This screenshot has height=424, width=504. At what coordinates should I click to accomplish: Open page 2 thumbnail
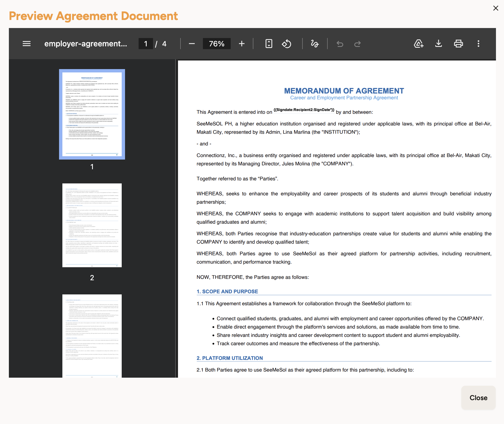[x=92, y=225]
